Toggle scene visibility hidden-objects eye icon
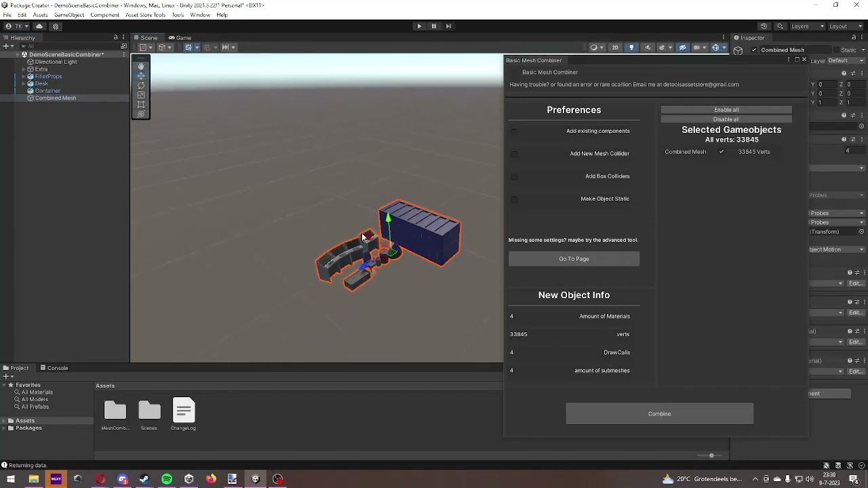Image resolution: width=868 pixels, height=488 pixels. point(683,47)
